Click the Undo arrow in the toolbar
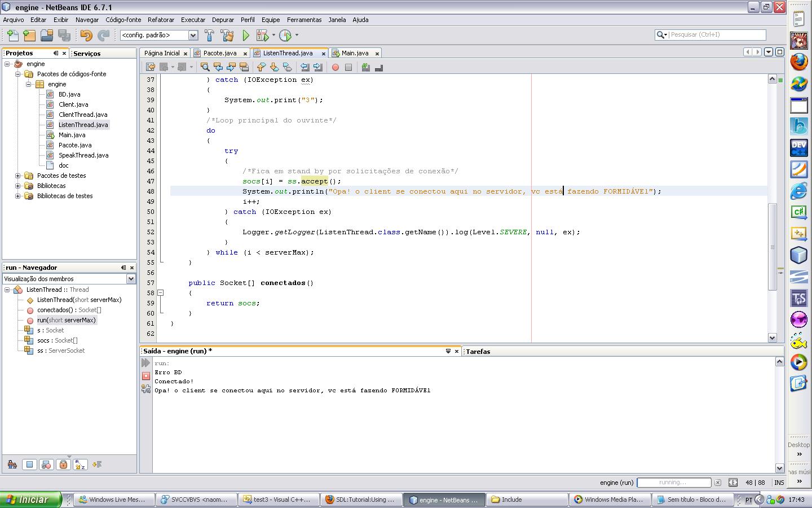Viewport: 812px width, 508px height. coord(86,36)
